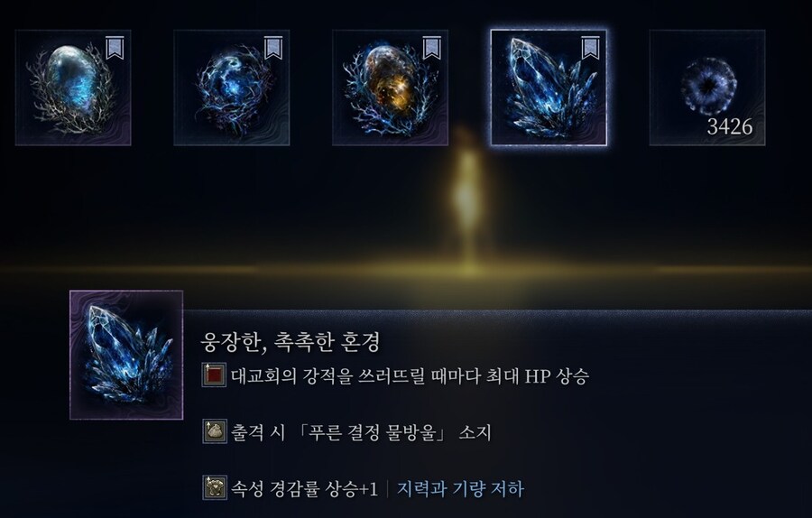
Task: Click the armor icon beside 속성 경감률 상승
Action: point(214,487)
